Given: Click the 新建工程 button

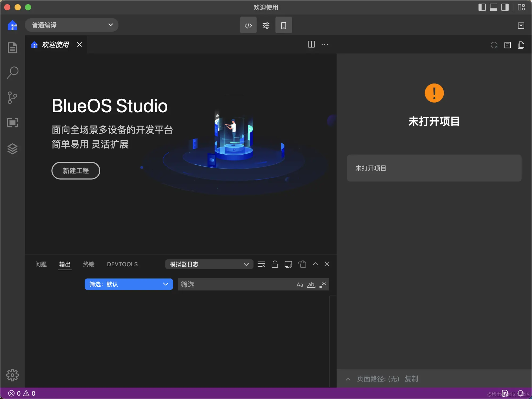Looking at the screenshot, I should click(x=76, y=171).
